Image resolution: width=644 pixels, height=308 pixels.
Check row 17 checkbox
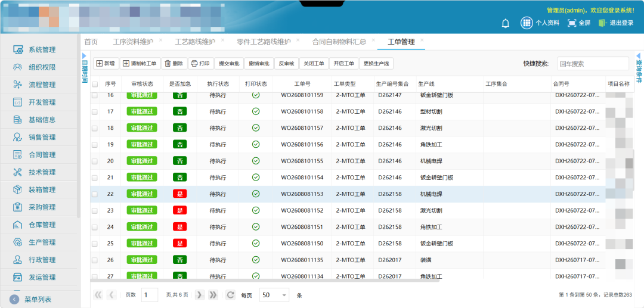tap(95, 111)
